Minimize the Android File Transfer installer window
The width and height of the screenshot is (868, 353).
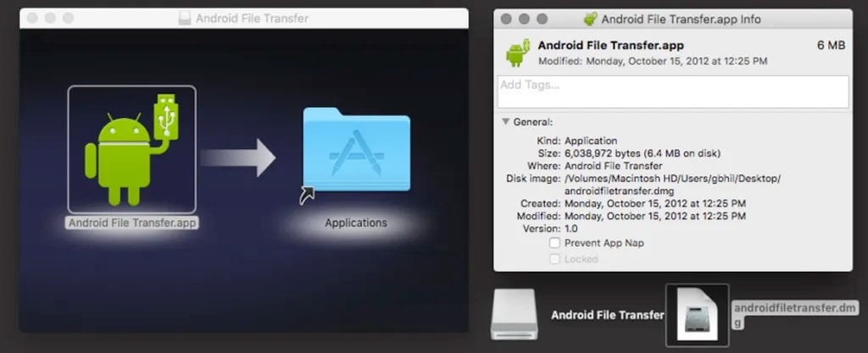47,18
